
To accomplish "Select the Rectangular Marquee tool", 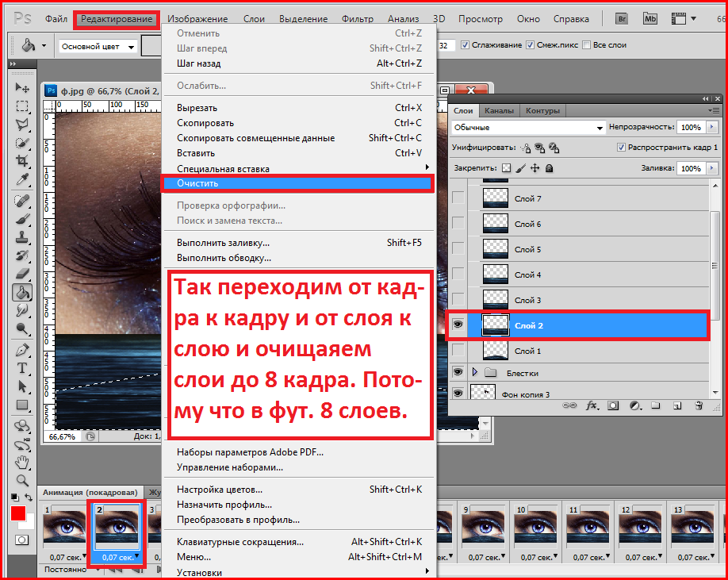I will click(x=22, y=106).
